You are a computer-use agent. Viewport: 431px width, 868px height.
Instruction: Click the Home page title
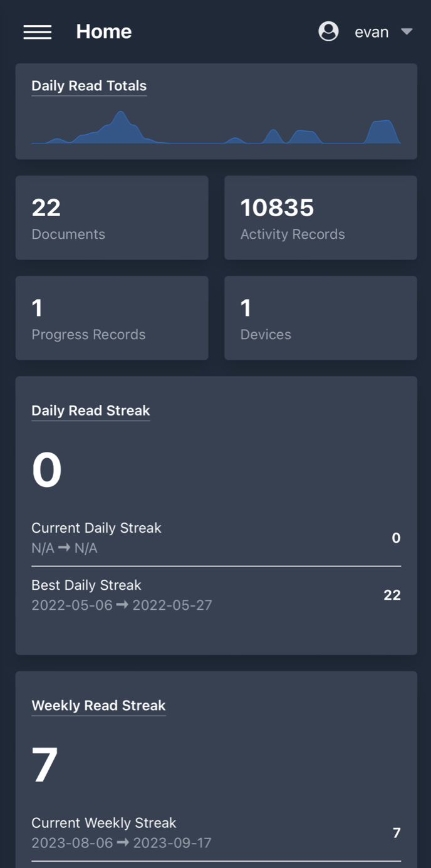pyautogui.click(x=104, y=31)
